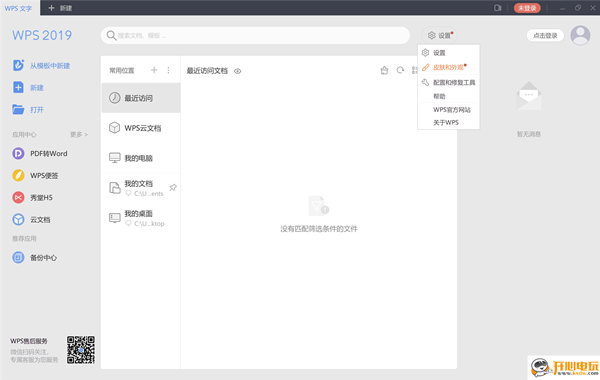Click the message envelope icon
Image resolution: width=600 pixels, height=380 pixels.
pyautogui.click(x=528, y=96)
